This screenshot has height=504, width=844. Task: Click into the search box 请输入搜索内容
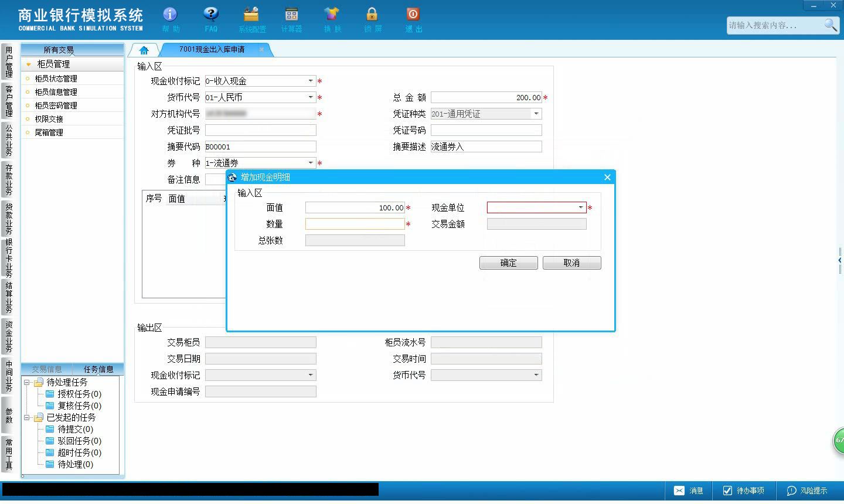[x=774, y=25]
